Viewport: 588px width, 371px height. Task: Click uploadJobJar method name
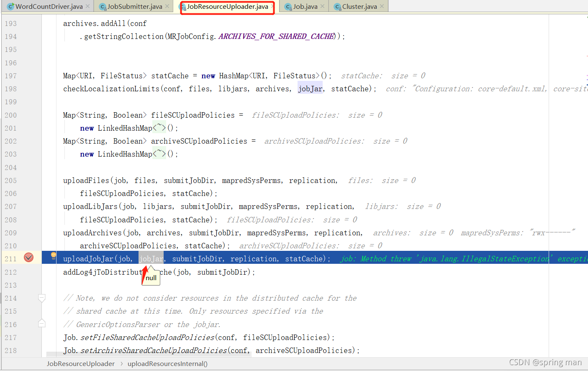click(x=88, y=259)
